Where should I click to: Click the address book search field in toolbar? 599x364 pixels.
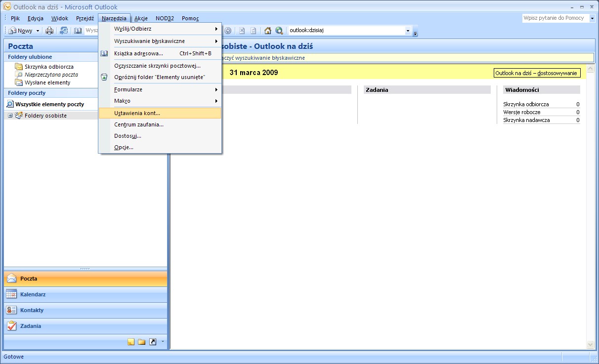(x=91, y=31)
